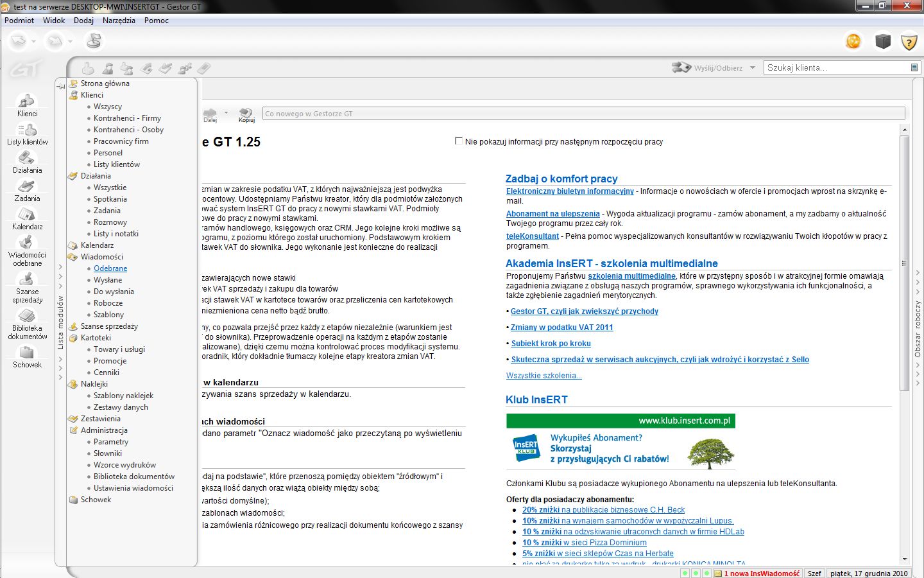Open the Wyślij/Odbierz dropdown arrow

tap(753, 67)
